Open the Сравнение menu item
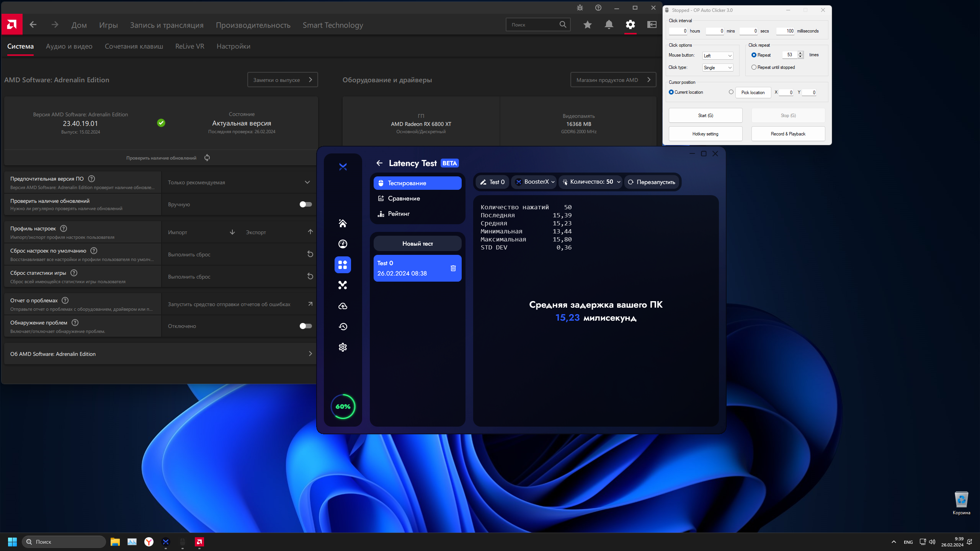 pos(404,198)
